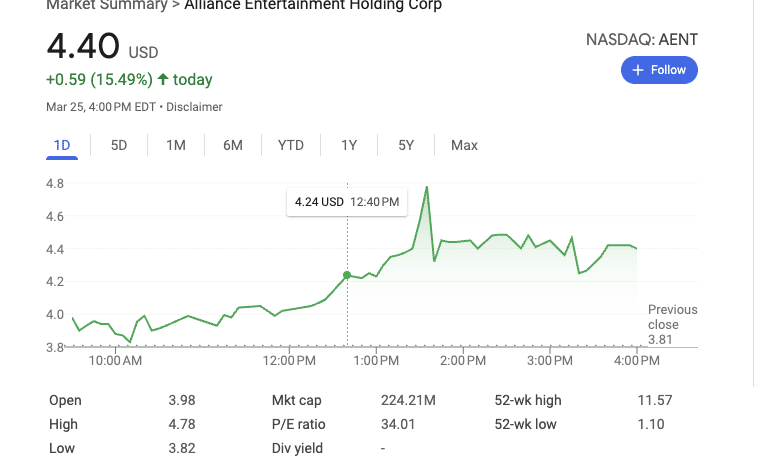The image size is (766, 476).
Task: Click the Market Summary breadcrumb link
Action: point(107,5)
